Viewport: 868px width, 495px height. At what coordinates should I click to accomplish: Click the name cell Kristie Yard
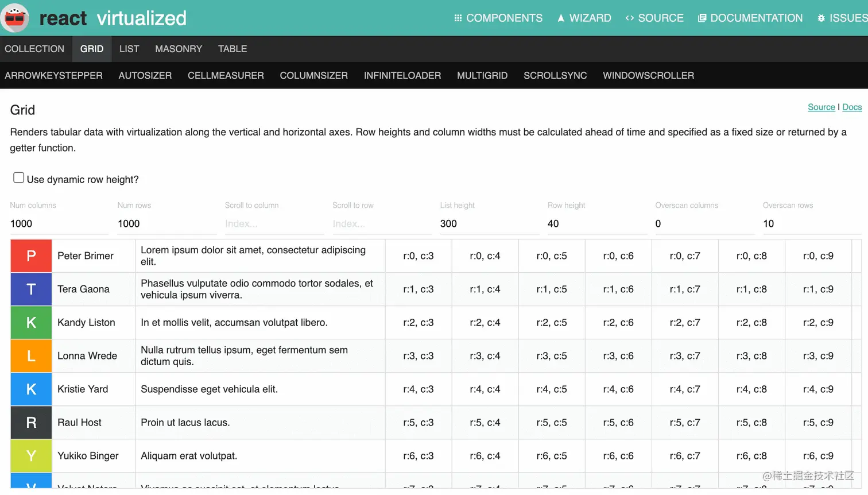tap(94, 389)
